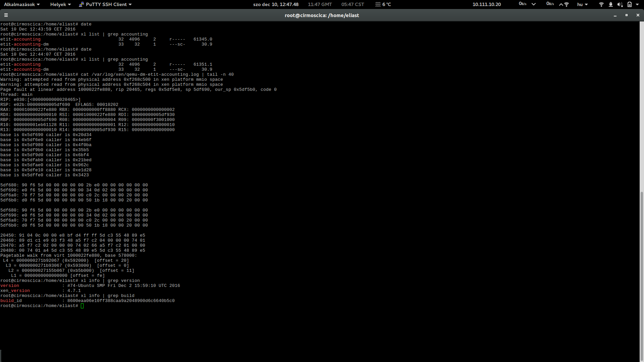644x362 pixels.
Task: Click the download speed arrow indicator
Action: (x=534, y=4)
